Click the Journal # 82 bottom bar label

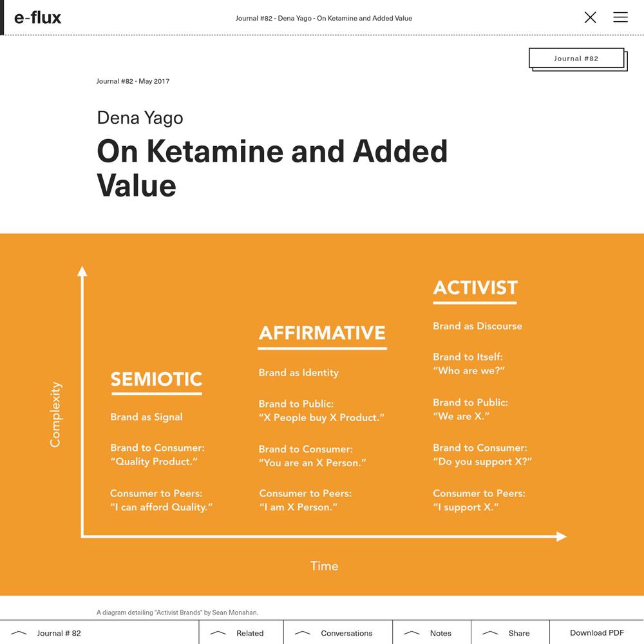(x=59, y=633)
